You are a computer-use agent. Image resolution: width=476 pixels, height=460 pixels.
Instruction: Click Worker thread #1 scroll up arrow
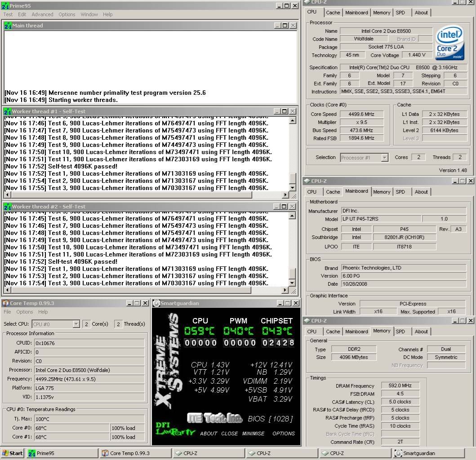pos(292,121)
